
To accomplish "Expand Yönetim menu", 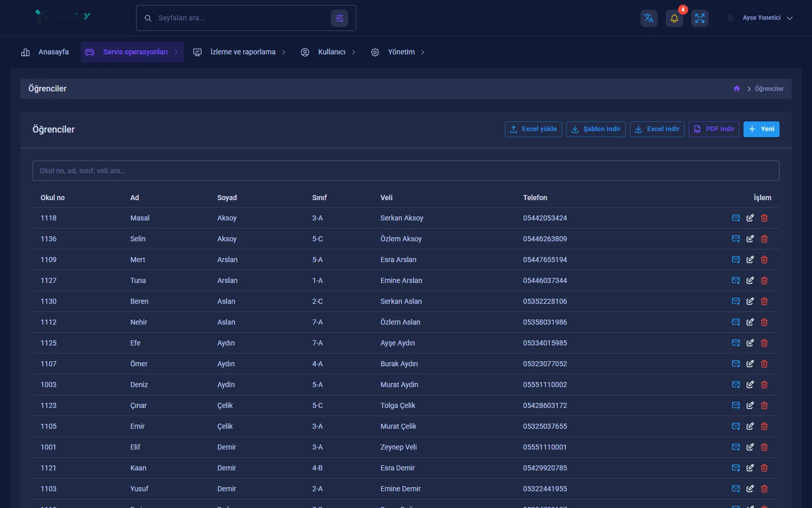I will (x=397, y=52).
